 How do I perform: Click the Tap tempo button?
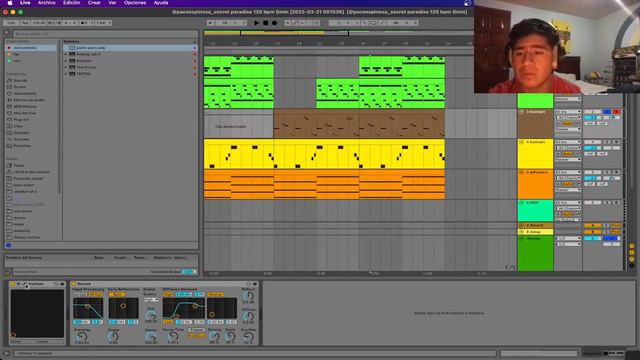(24, 23)
